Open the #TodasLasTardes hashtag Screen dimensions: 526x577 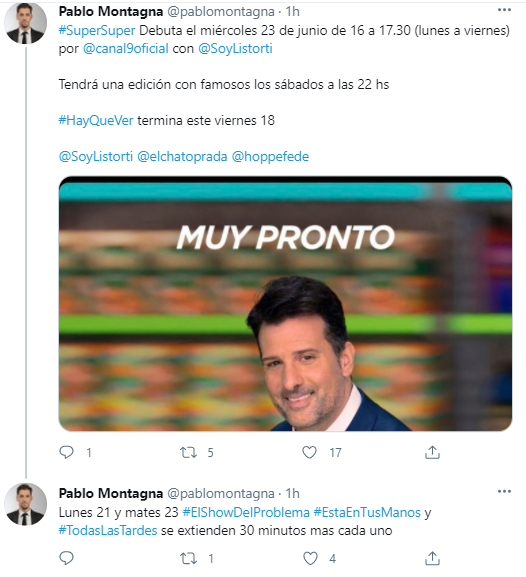pos(108,531)
